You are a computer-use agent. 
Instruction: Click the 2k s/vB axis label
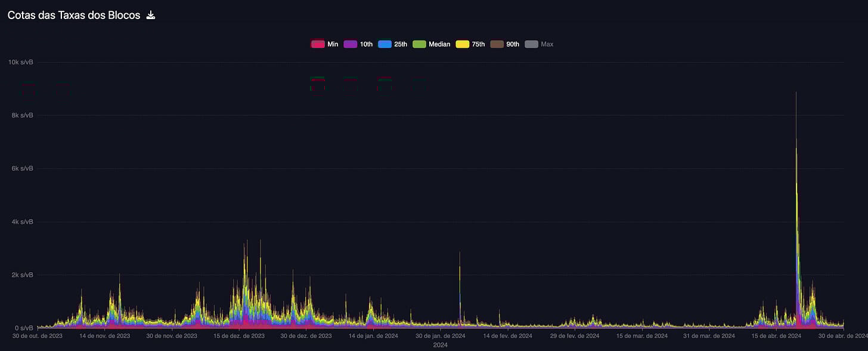coord(21,275)
